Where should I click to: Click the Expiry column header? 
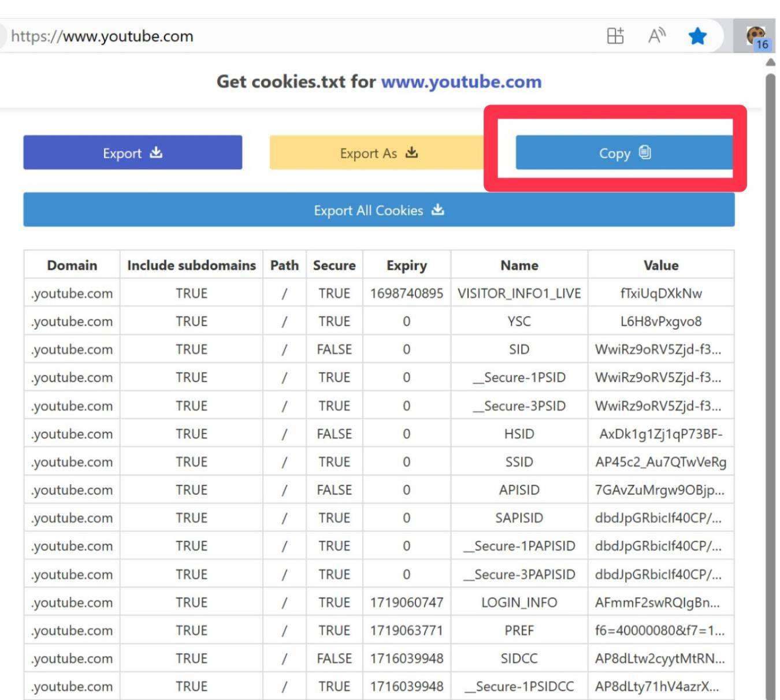pyautogui.click(x=407, y=265)
